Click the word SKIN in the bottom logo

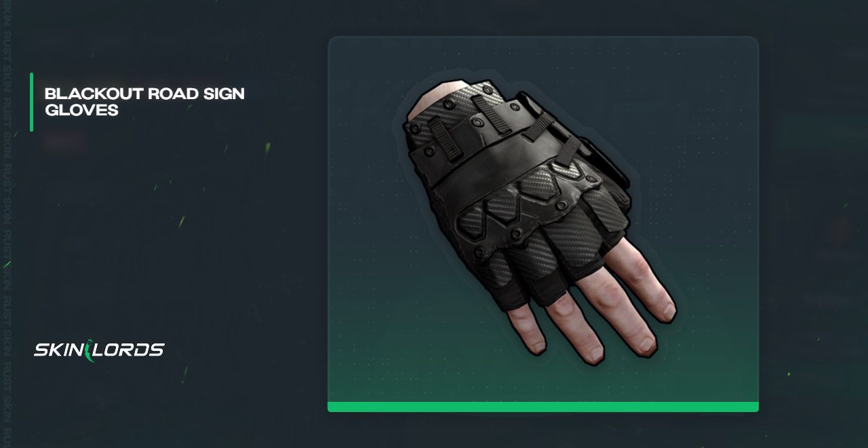[x=58, y=350]
